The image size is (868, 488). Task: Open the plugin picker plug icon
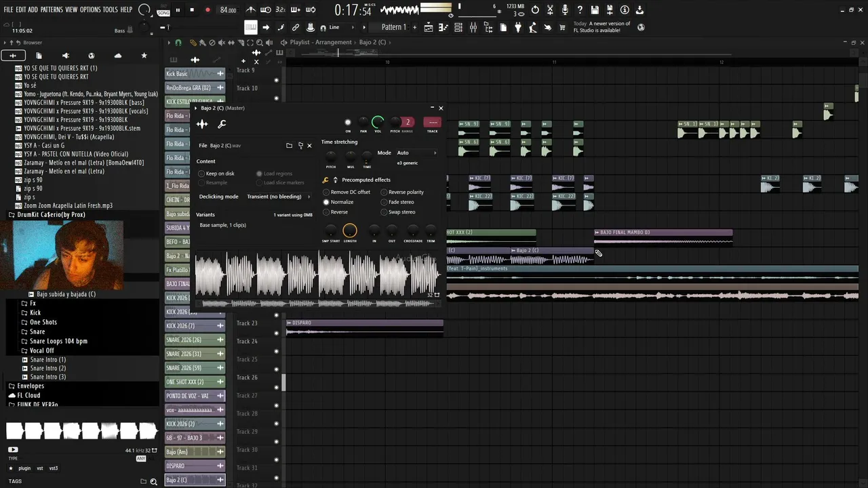(518, 28)
